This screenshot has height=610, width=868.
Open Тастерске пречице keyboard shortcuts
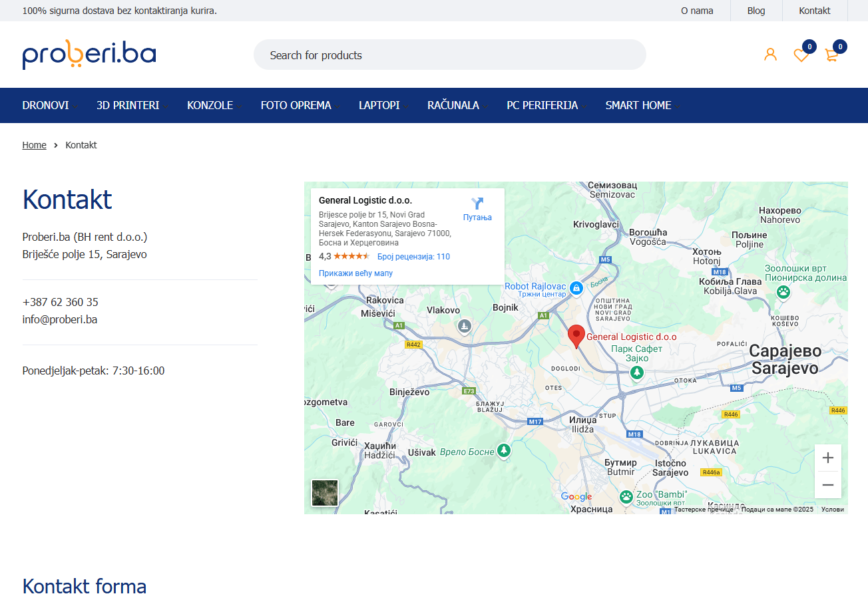pos(704,510)
